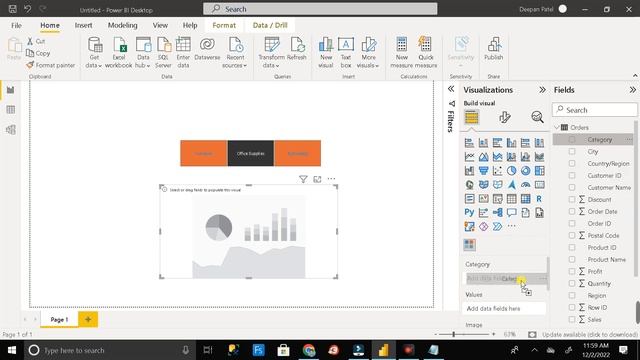Select the clustered column chart visual
Image resolution: width=640 pixels, height=360 pixels.
pos(511,143)
